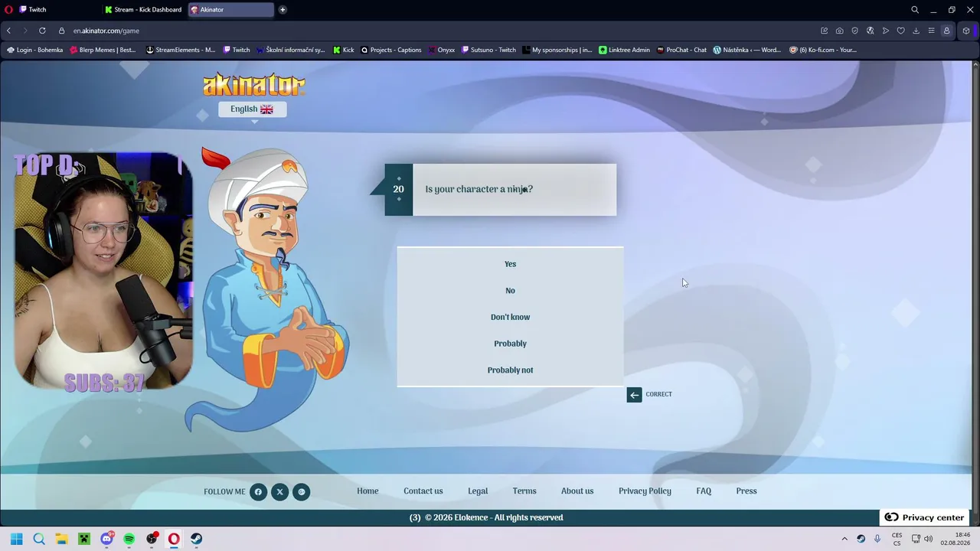Open the Legal footer link
This screenshot has width=980, height=551.
tap(478, 491)
